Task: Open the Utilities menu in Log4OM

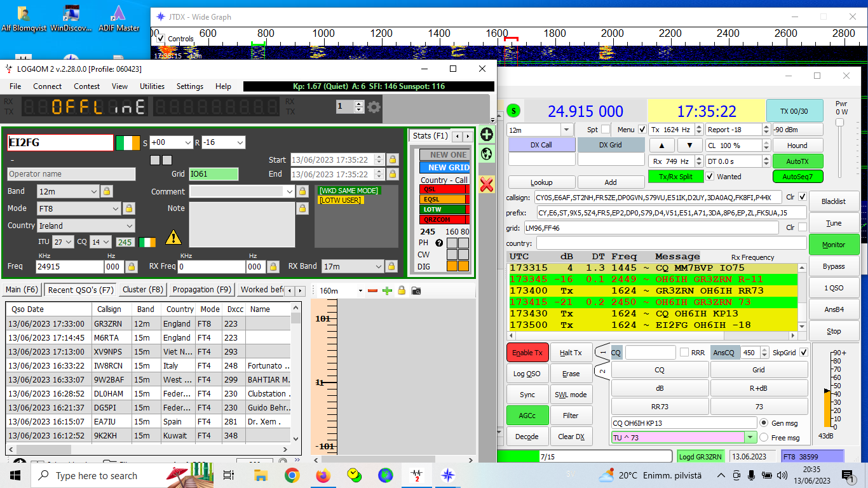Action: coord(152,86)
